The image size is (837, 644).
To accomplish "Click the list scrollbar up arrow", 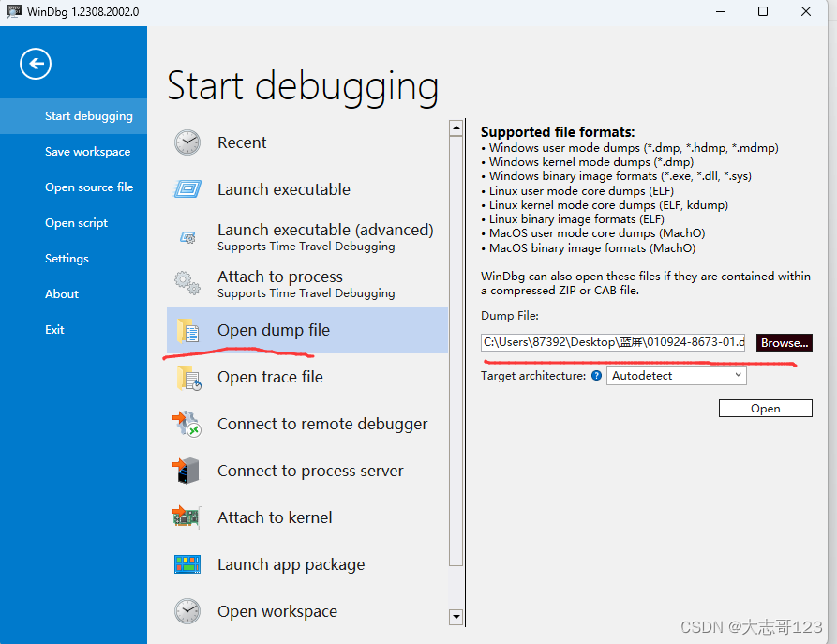I will (456, 128).
